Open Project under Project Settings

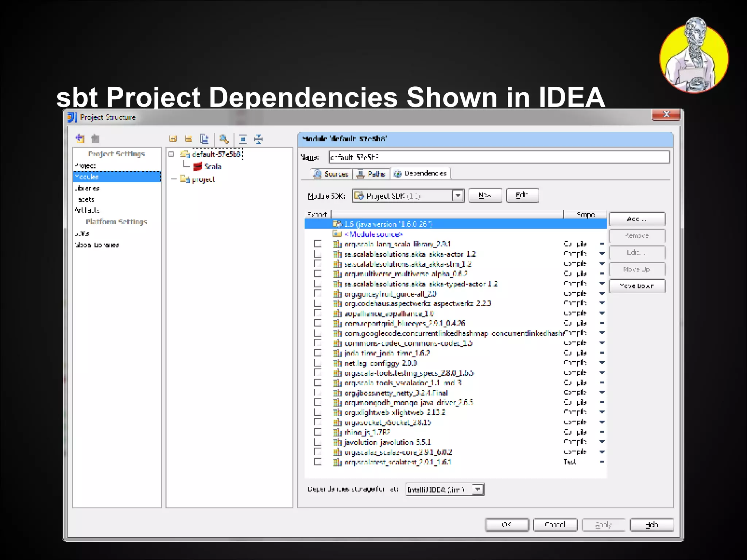[85, 166]
